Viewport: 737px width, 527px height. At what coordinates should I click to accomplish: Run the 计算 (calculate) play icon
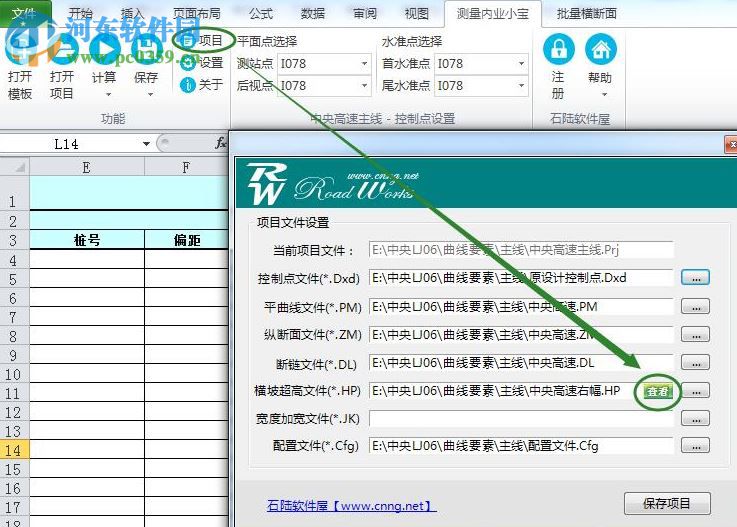pyautogui.click(x=104, y=49)
